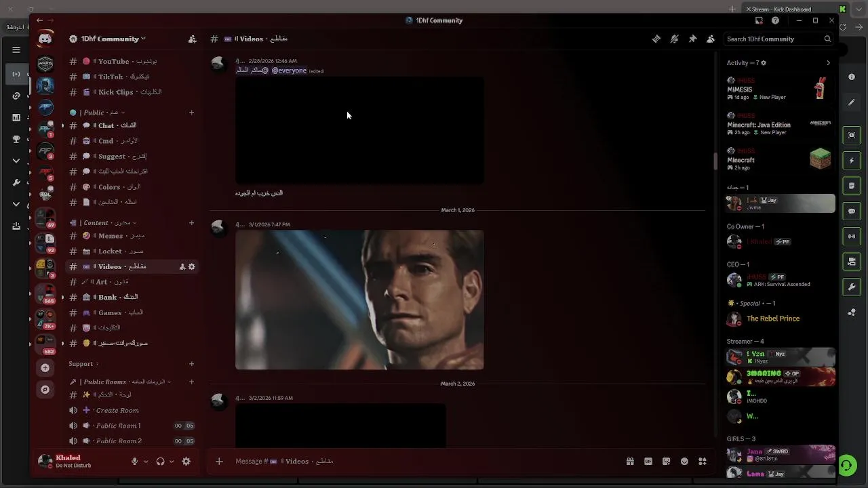Open microphone input options arrow
Image resolution: width=868 pixels, height=488 pixels.
(x=146, y=462)
